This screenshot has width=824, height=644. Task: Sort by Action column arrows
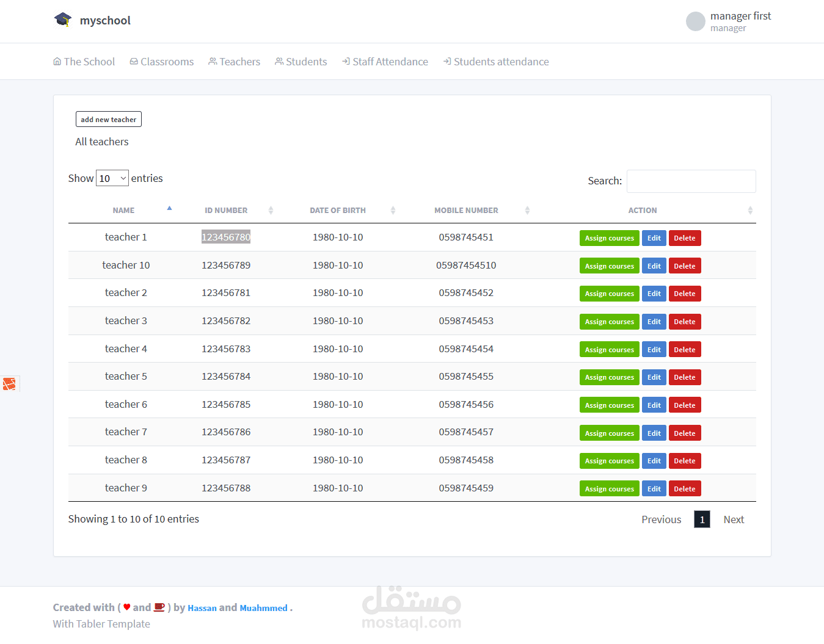click(750, 210)
